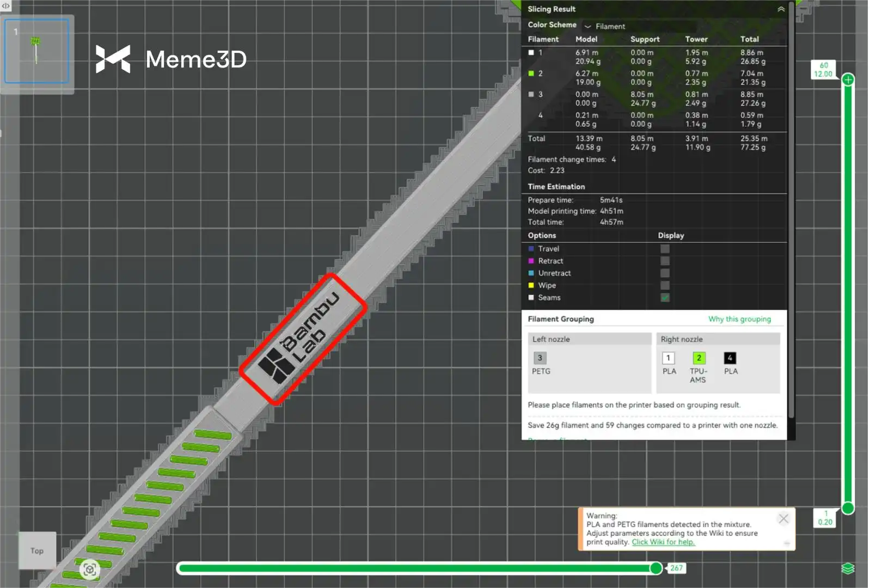
Task: Click the Top view cube face
Action: 37,551
